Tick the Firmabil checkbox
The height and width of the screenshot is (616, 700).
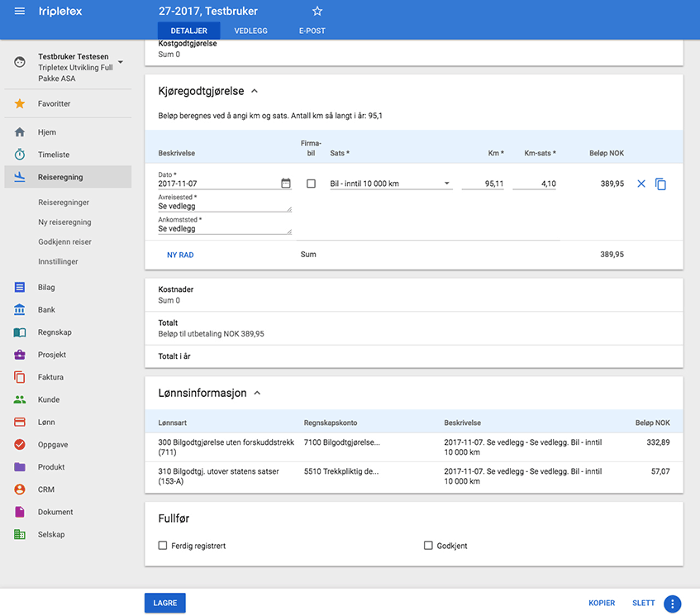(x=311, y=184)
